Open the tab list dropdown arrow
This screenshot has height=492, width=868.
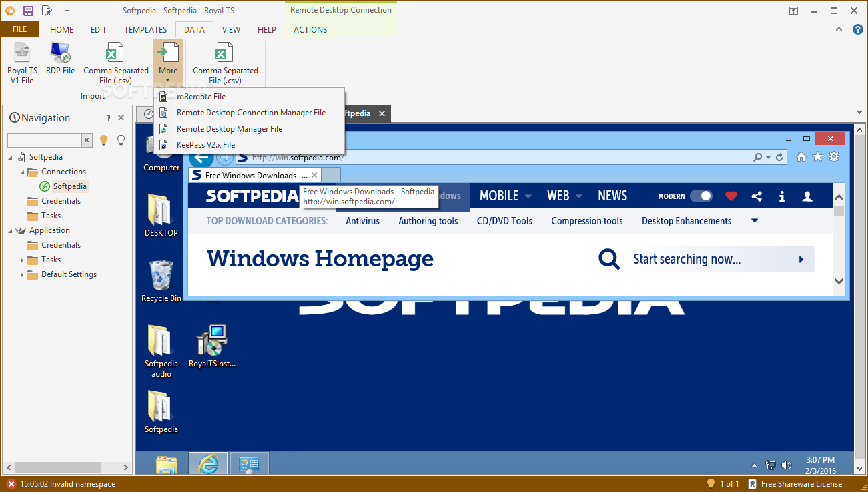pyautogui.click(x=859, y=113)
